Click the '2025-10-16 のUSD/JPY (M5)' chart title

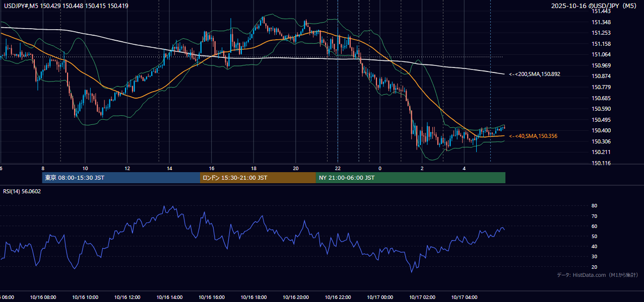coord(594,6)
